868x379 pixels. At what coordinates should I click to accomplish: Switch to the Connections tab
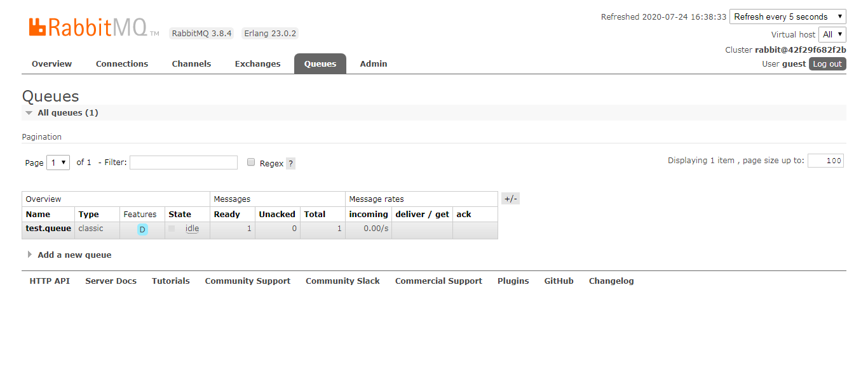coord(122,63)
